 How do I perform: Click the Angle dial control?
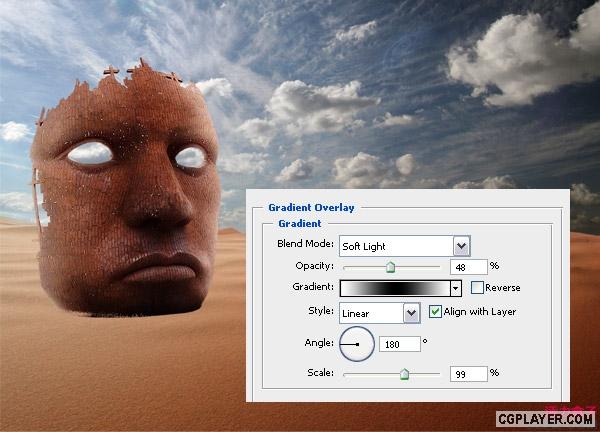[357, 344]
